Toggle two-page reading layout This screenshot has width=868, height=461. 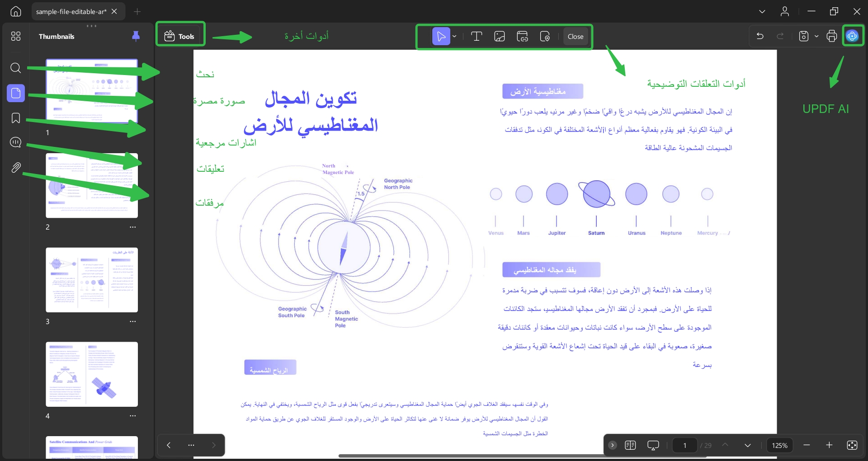tap(631, 445)
